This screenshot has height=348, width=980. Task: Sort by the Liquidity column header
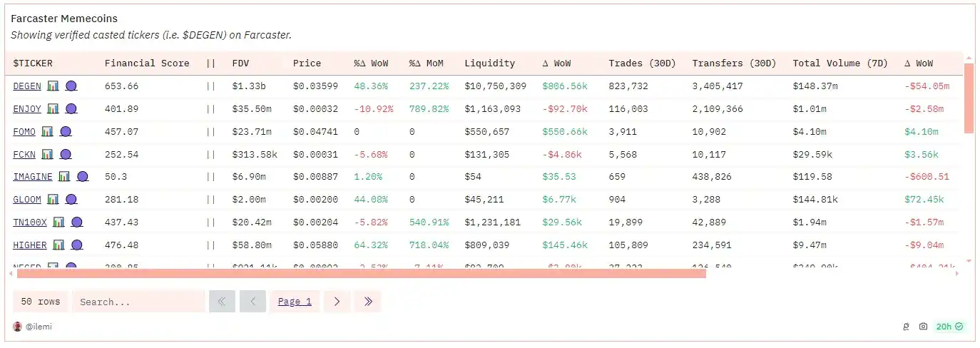click(x=489, y=63)
